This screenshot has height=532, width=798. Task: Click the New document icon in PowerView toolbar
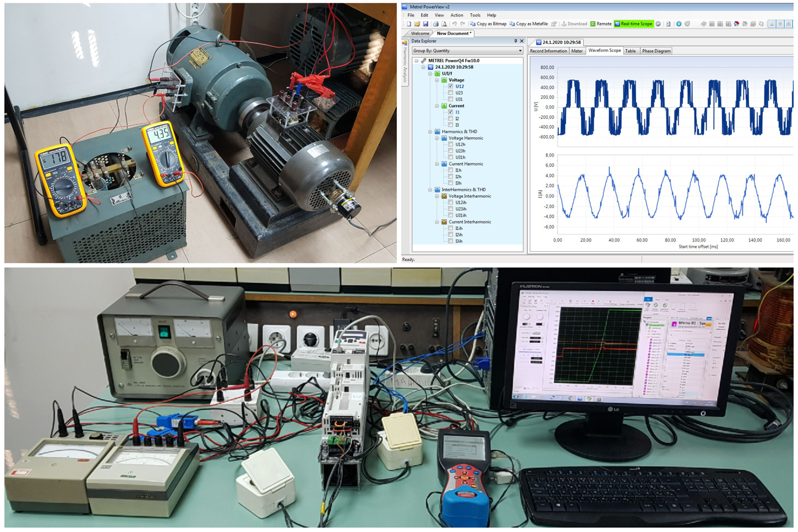[409, 24]
